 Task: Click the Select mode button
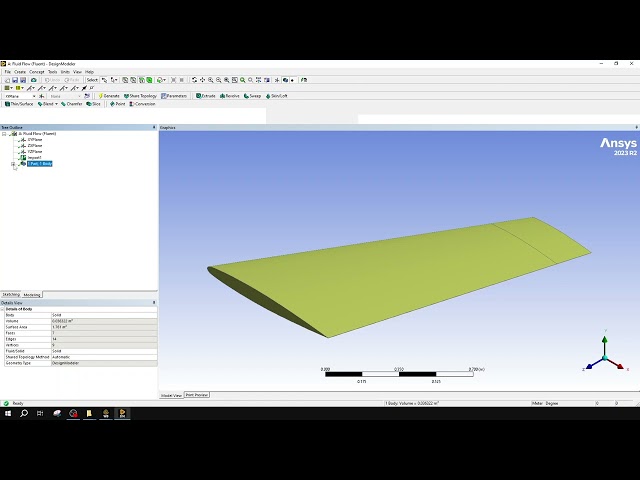92,80
